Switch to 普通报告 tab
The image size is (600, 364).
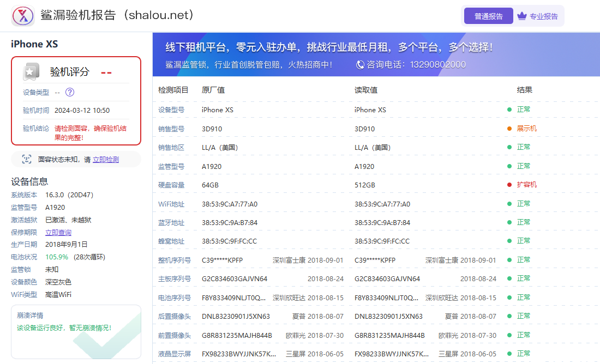tap(488, 16)
